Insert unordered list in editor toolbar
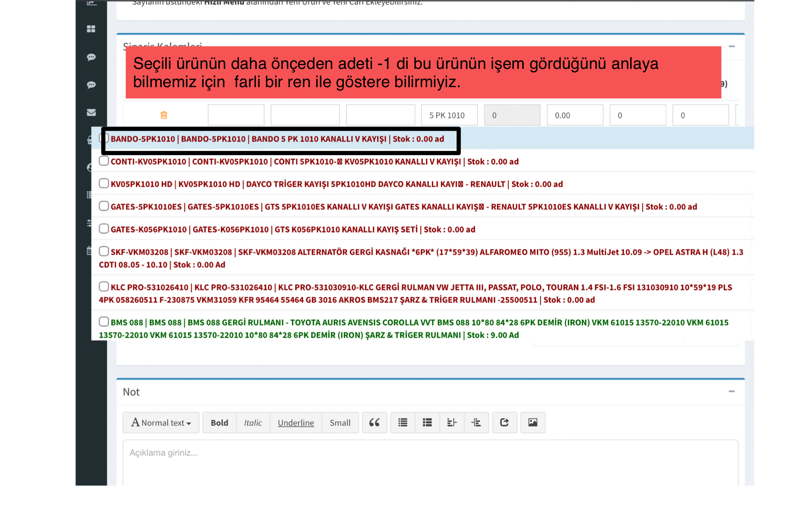This screenshot has height=505, width=812. 402,422
